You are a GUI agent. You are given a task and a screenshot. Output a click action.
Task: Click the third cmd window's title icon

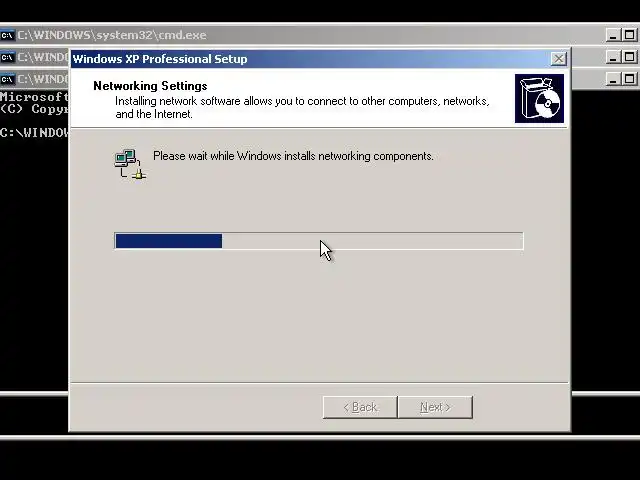pyautogui.click(x=7, y=79)
